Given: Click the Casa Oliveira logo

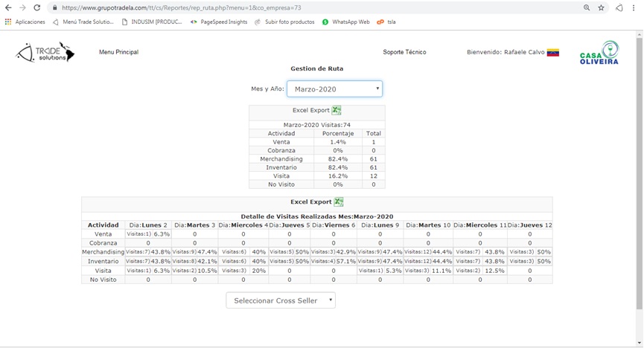Looking at the screenshot, I should [x=599, y=54].
